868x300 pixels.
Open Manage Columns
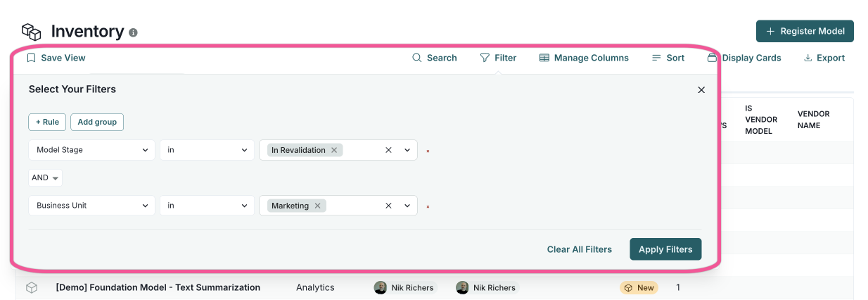pos(584,58)
